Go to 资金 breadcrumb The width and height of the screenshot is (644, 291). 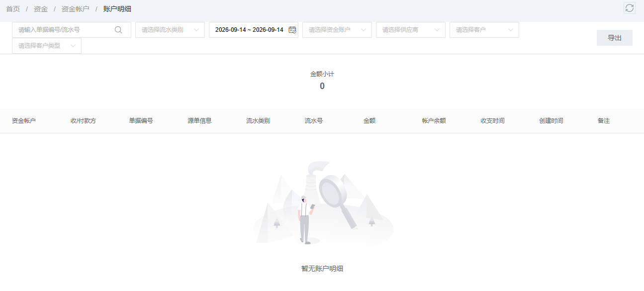(x=41, y=9)
